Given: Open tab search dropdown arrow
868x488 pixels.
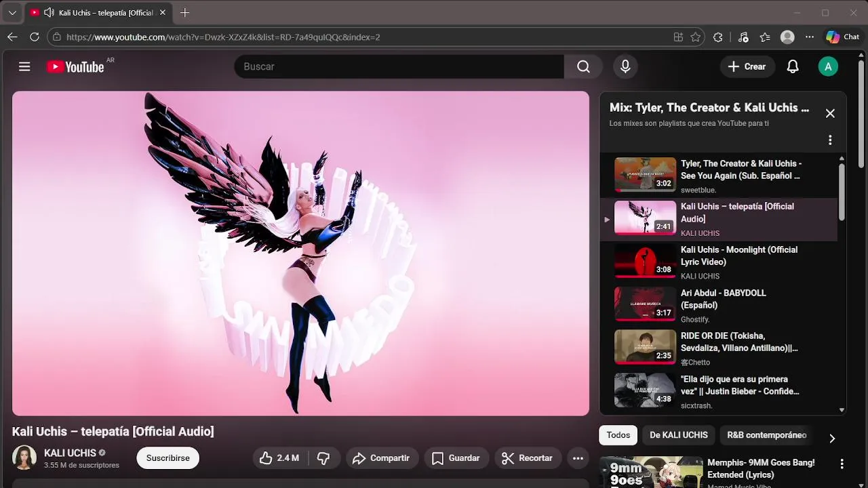Looking at the screenshot, I should coord(12,12).
